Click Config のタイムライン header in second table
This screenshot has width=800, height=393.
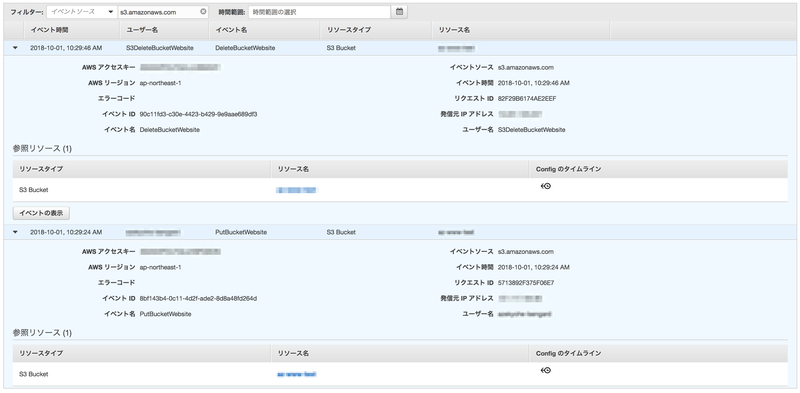[568, 353]
